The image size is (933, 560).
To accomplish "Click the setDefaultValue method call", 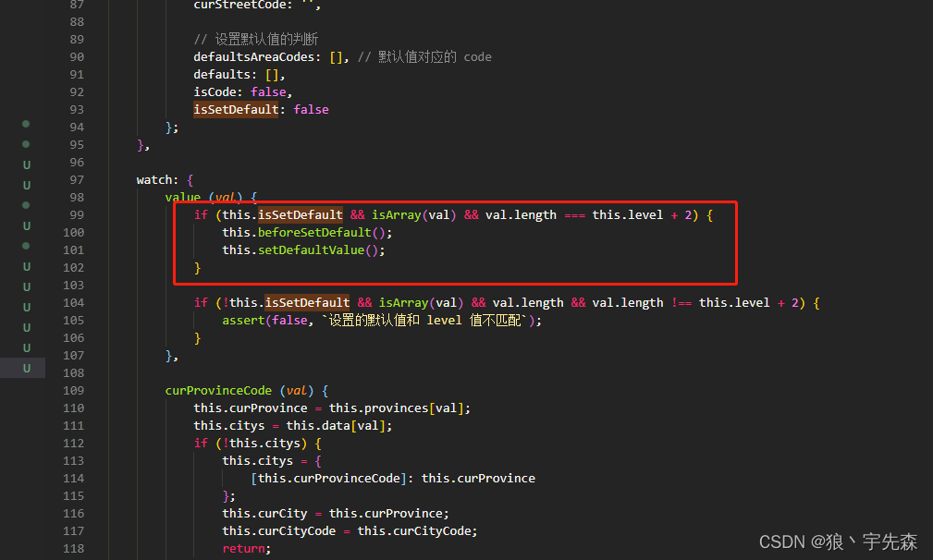I will point(311,250).
